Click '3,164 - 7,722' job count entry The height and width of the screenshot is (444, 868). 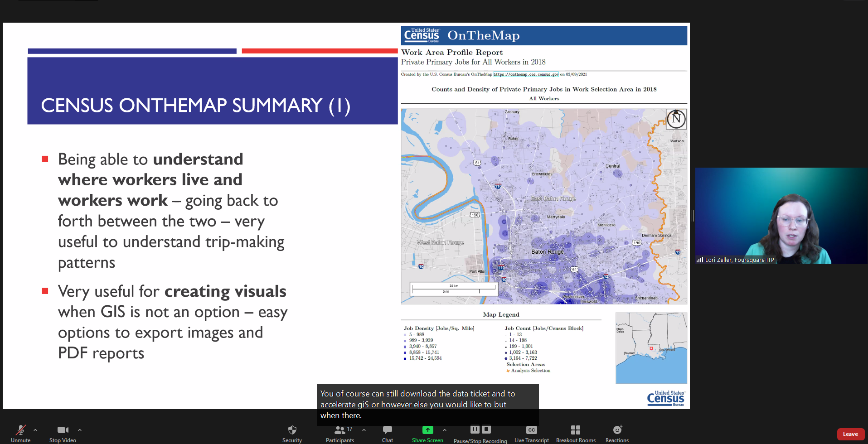click(x=523, y=358)
